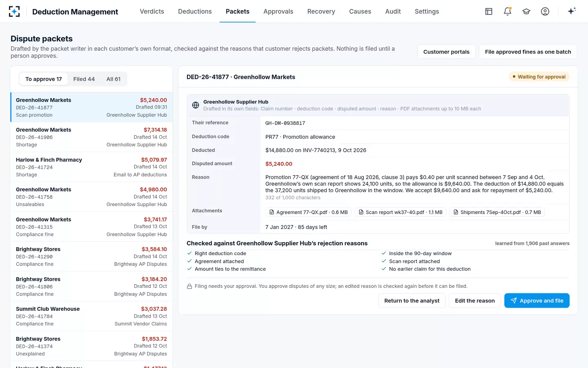Screen dimensions: 588x368
Task: Open the Causes tab
Action: coord(360,11)
